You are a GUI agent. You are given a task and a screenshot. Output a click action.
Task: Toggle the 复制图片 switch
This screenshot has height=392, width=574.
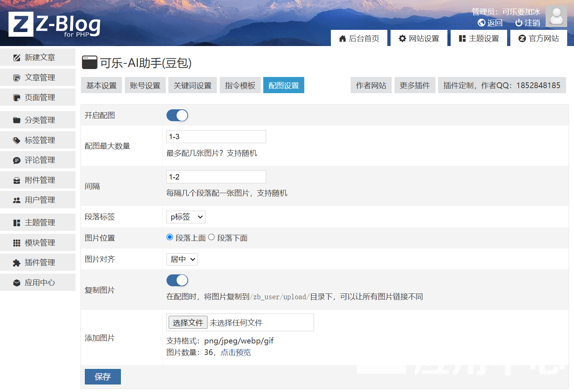177,281
